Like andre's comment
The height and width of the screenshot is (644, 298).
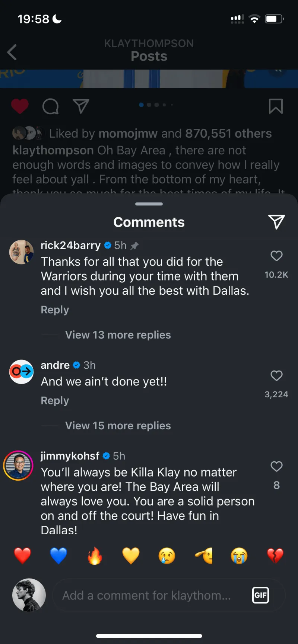[x=276, y=376]
